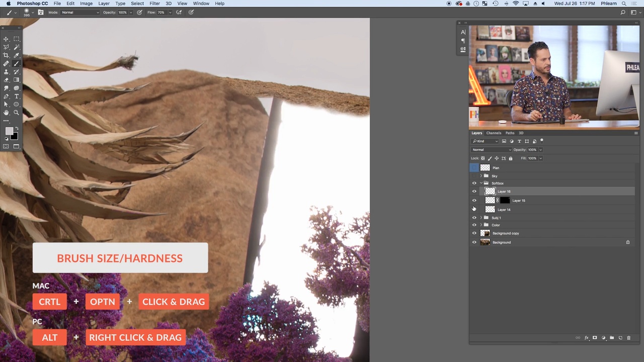The width and height of the screenshot is (644, 362).
Task: Select the Lasso tool
Action: click(x=6, y=47)
